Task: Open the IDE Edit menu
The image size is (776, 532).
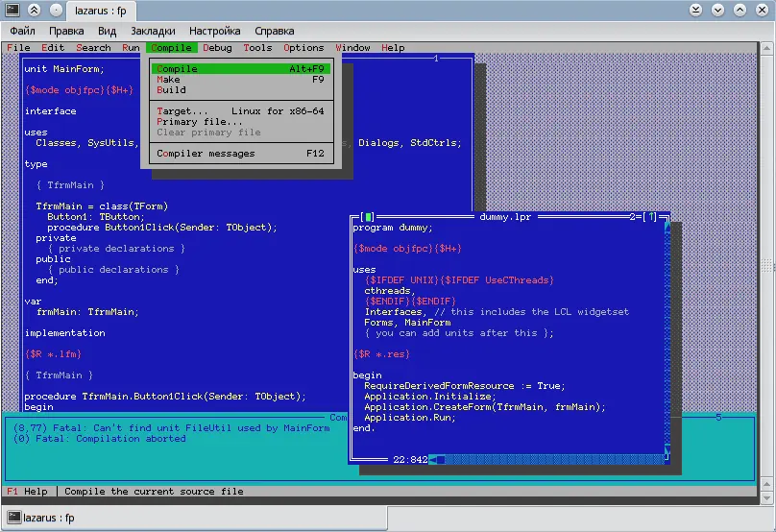Action: click(x=53, y=47)
